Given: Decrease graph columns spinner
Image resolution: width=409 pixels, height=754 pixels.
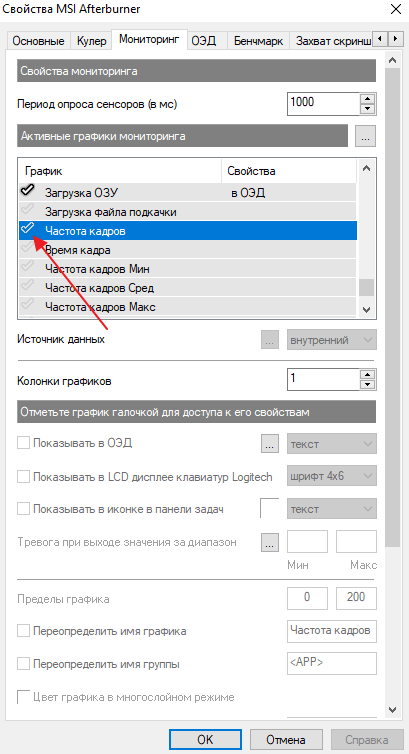Looking at the screenshot, I should pos(368,385).
